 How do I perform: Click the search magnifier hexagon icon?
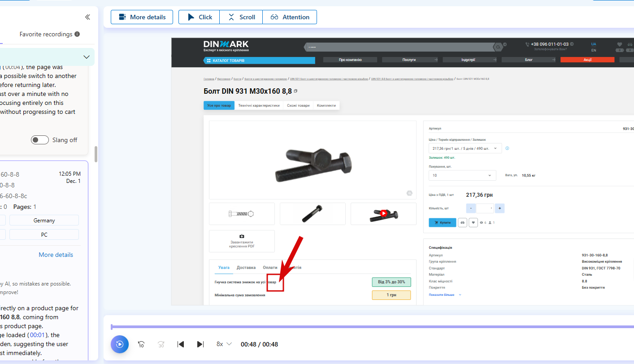tap(497, 47)
